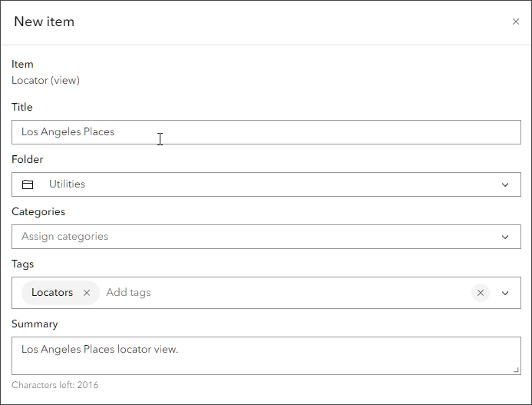Remove the Locators tag with its X
This screenshot has height=405, width=532.
(x=87, y=293)
